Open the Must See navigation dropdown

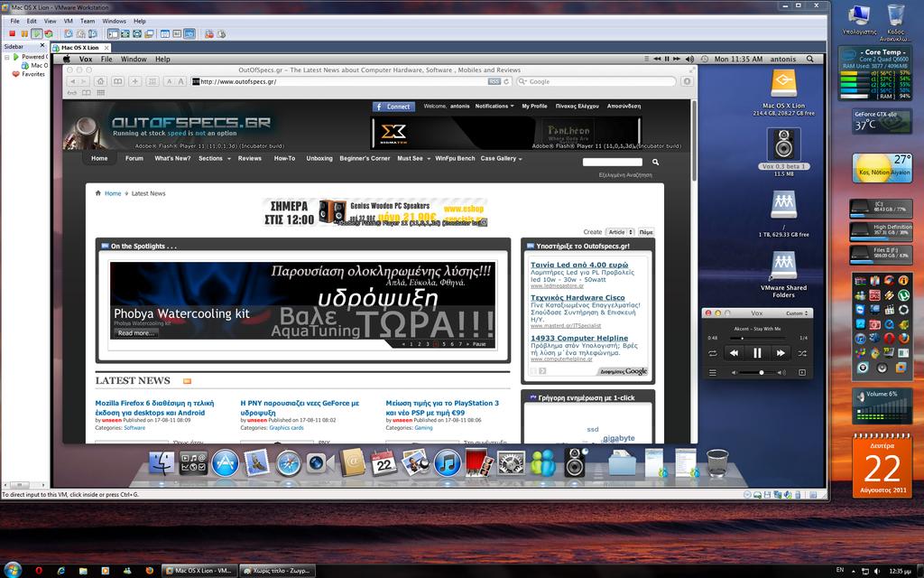point(413,159)
